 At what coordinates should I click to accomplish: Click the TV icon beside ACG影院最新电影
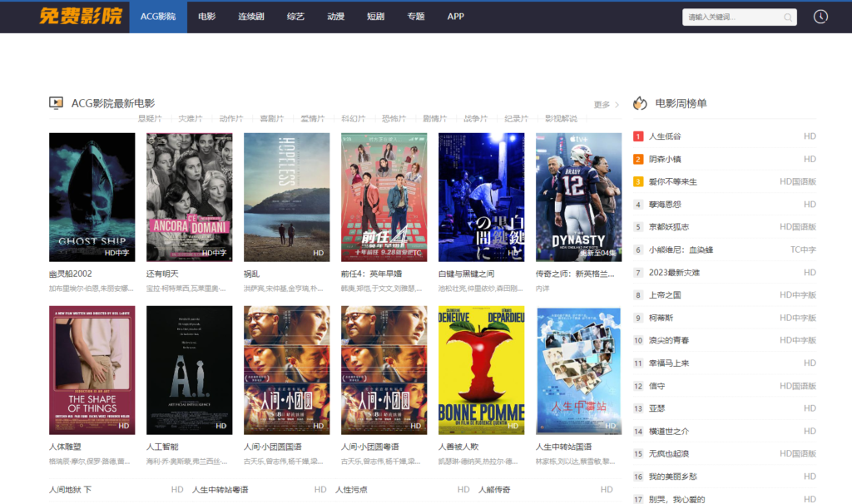[57, 104]
